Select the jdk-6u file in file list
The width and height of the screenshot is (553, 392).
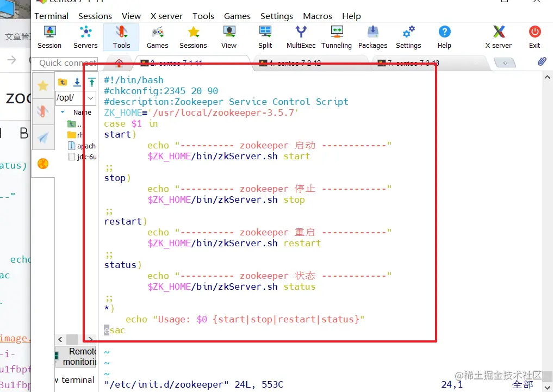(x=83, y=157)
